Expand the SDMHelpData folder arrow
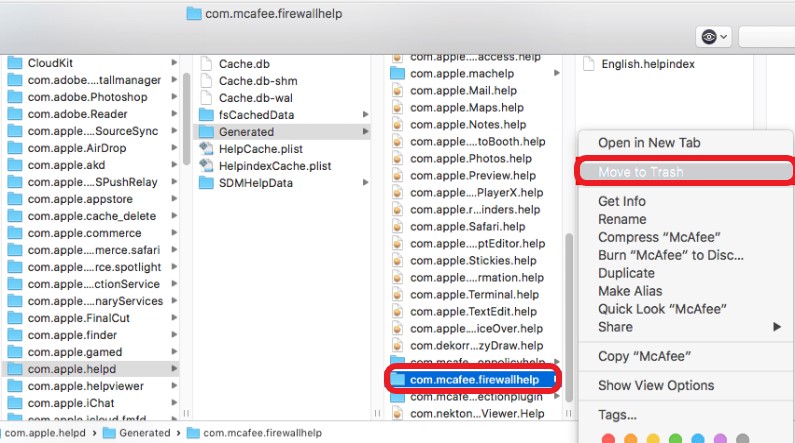This screenshot has width=795, height=443. tap(365, 182)
